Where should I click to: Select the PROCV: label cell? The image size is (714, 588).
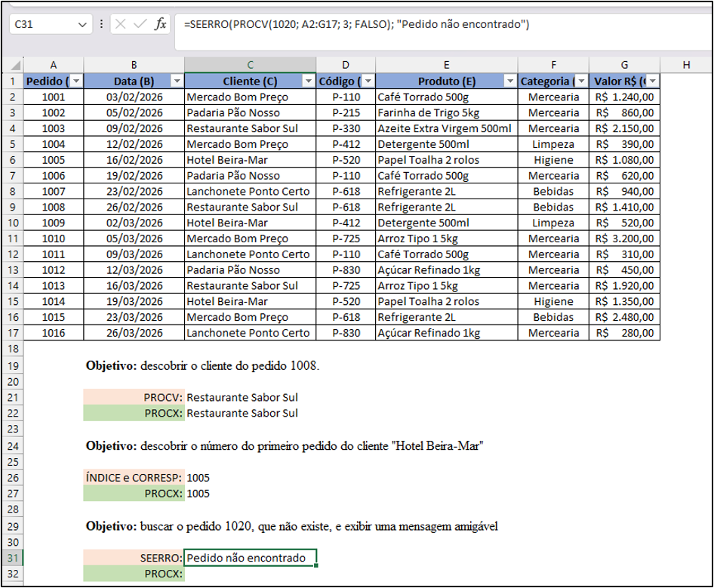(x=134, y=398)
